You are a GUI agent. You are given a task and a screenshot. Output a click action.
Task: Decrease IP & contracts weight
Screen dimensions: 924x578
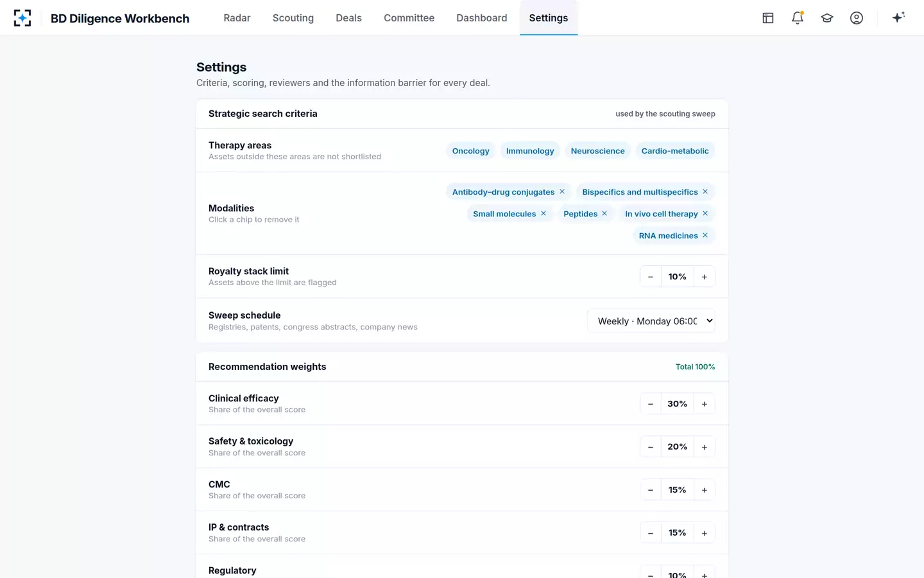click(651, 533)
